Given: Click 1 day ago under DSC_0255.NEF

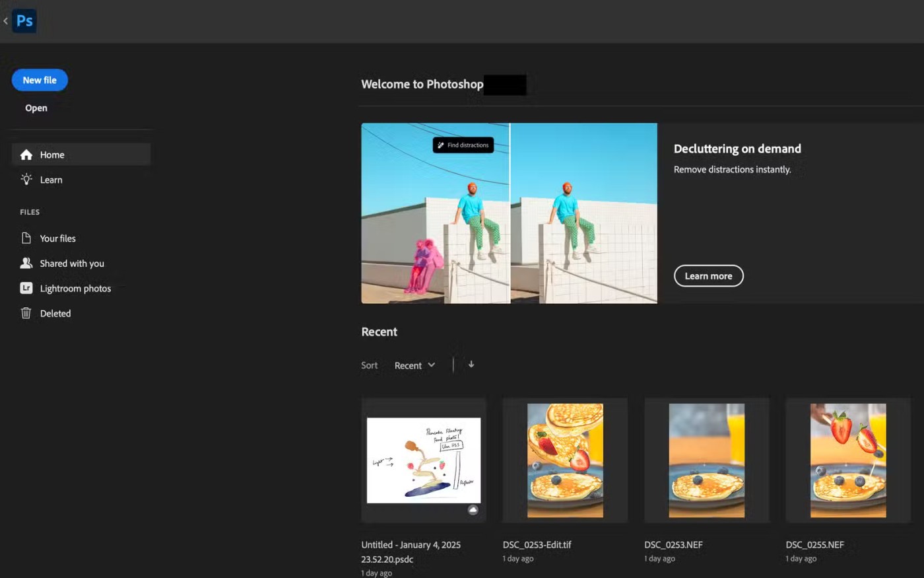Looking at the screenshot, I should pos(801,559).
